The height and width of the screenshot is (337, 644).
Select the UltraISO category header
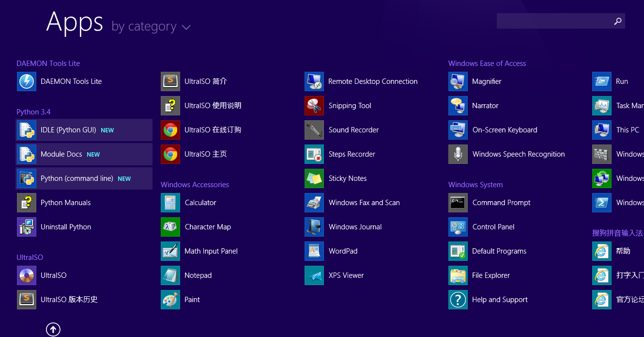coord(30,257)
